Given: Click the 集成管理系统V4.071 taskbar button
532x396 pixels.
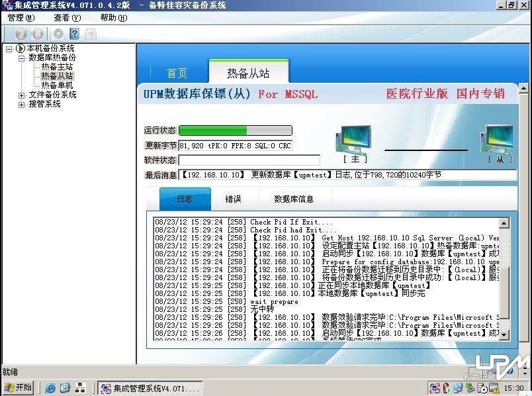Looking at the screenshot, I should 150,388.
